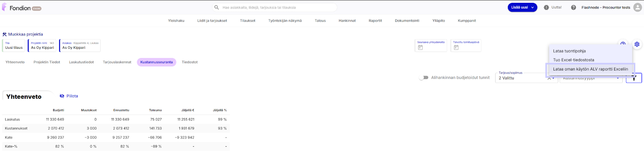Open the Talous navigation item

point(320,21)
